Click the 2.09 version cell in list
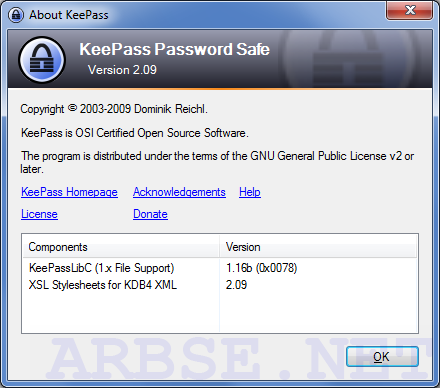Viewport: 440px width, 388px height. click(x=236, y=285)
